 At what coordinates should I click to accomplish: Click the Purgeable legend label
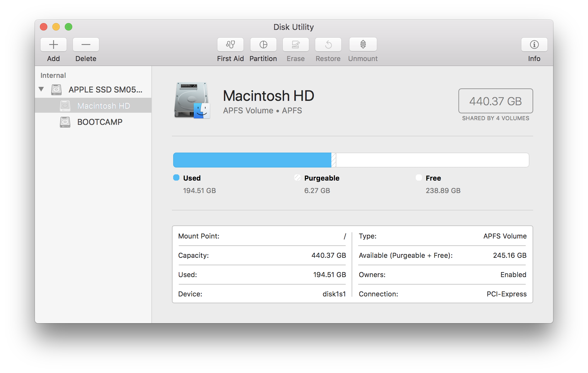(x=322, y=178)
